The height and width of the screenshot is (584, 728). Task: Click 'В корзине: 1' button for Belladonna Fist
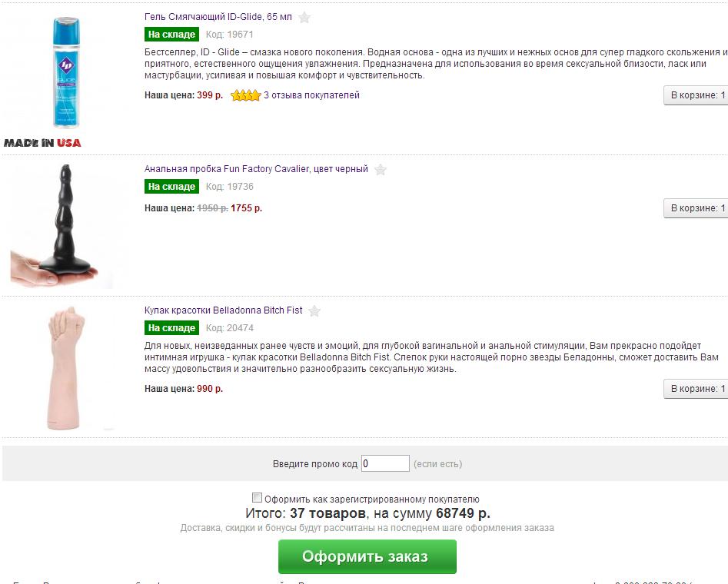click(x=696, y=389)
